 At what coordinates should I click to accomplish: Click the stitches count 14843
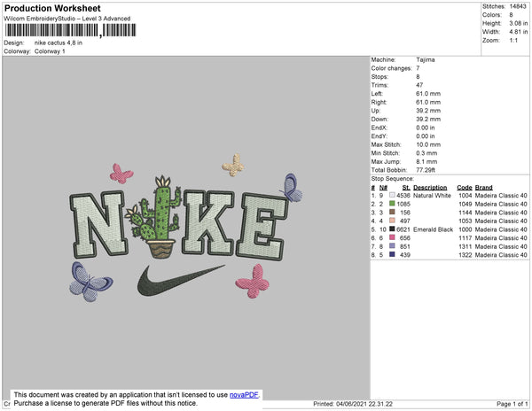point(518,6)
